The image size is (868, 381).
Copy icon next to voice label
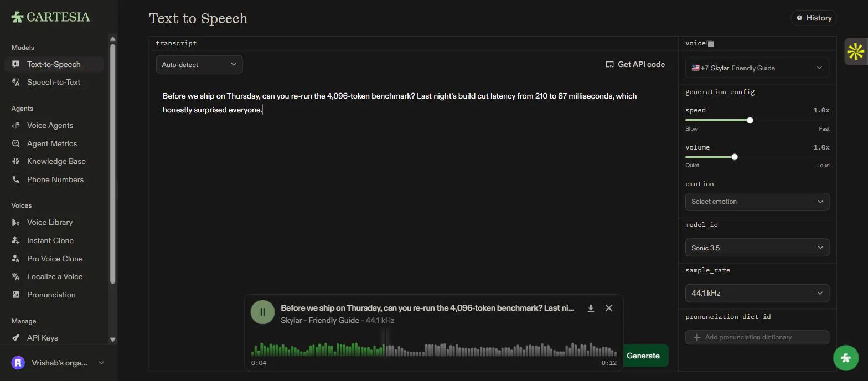point(711,43)
